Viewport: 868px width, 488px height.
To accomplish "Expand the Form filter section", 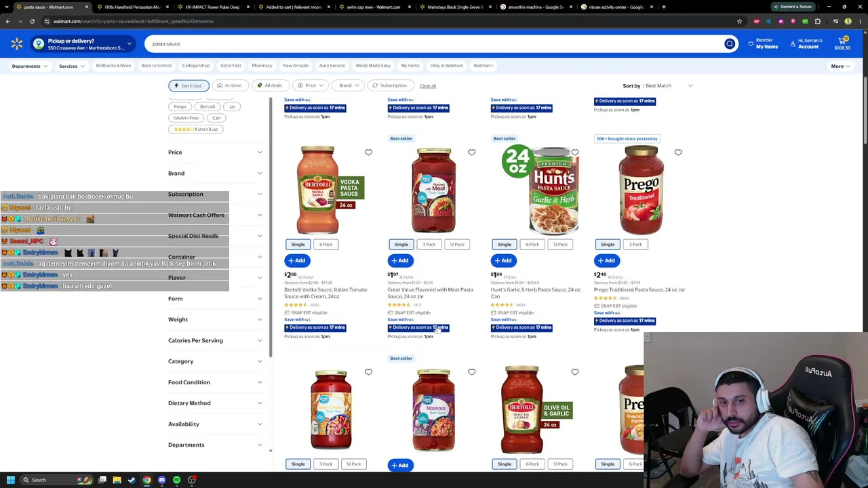I will coord(216,299).
